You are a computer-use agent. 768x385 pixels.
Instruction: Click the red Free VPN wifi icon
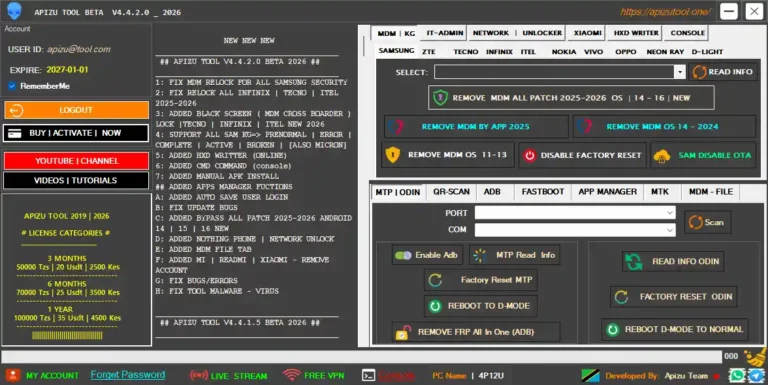point(291,375)
